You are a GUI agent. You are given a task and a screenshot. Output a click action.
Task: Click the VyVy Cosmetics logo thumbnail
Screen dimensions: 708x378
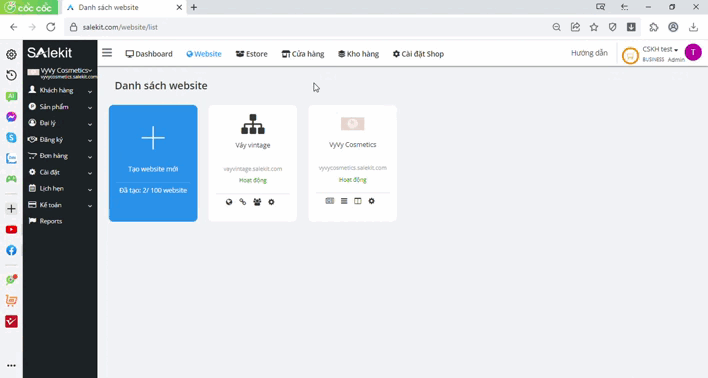pos(353,123)
